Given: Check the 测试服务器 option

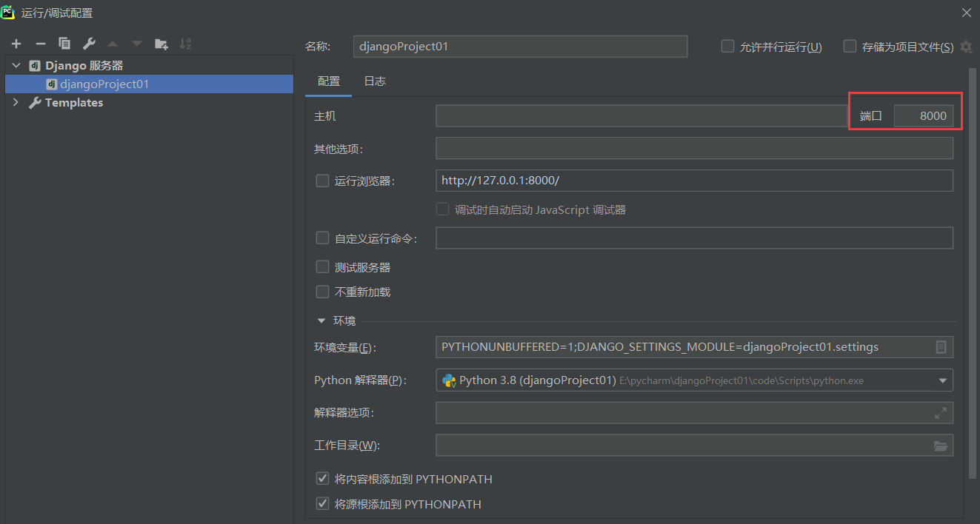Looking at the screenshot, I should click(322, 267).
